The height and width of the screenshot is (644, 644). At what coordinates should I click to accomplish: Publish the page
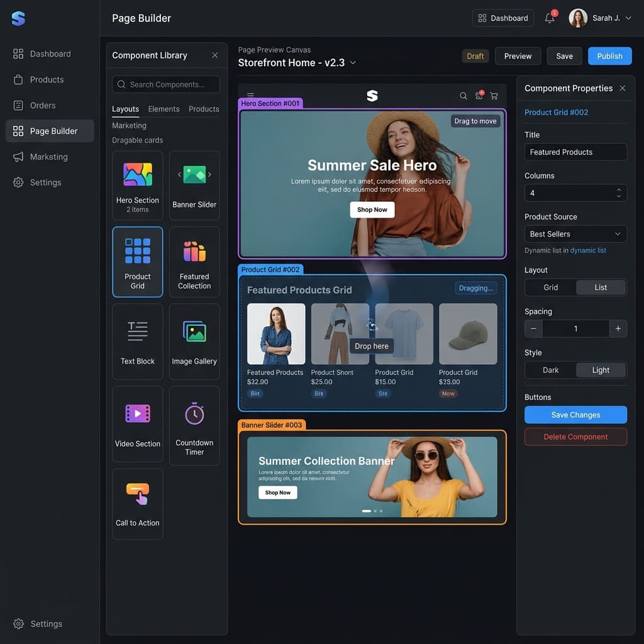coord(609,56)
